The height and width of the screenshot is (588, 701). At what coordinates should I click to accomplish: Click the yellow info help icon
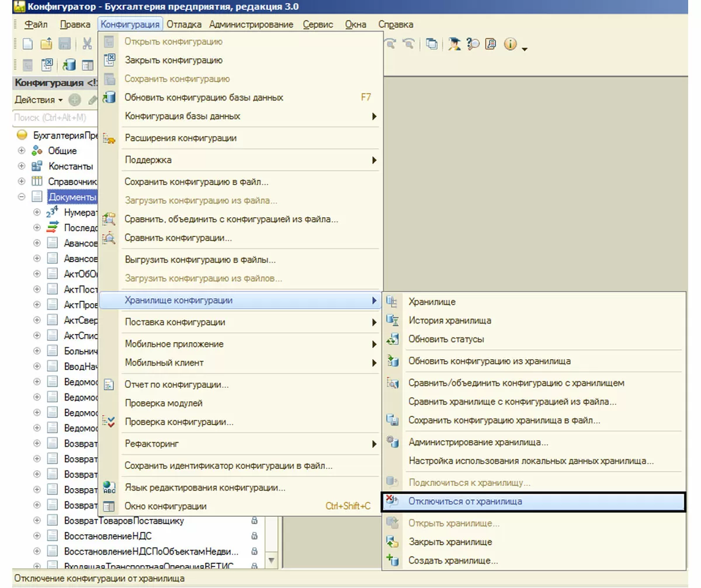click(x=510, y=44)
